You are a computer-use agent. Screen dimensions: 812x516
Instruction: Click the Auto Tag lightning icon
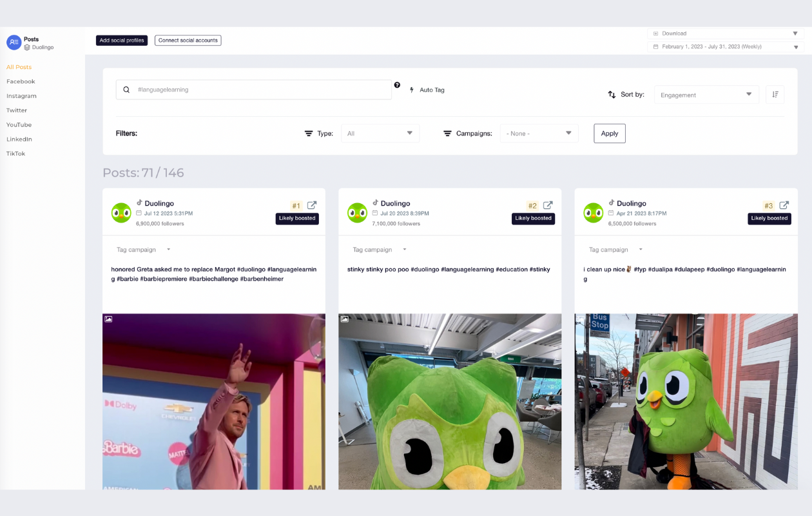pyautogui.click(x=412, y=90)
